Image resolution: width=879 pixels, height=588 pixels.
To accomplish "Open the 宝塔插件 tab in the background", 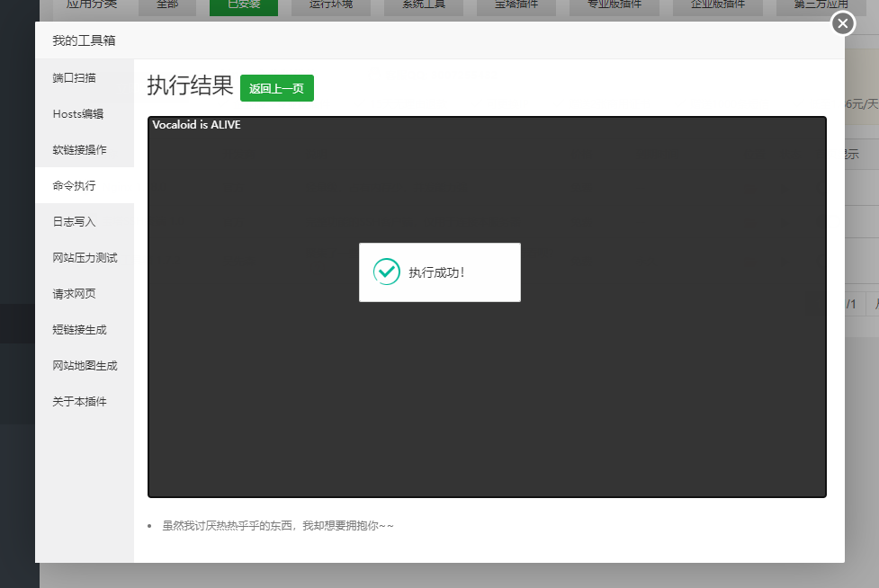I will click(516, 6).
